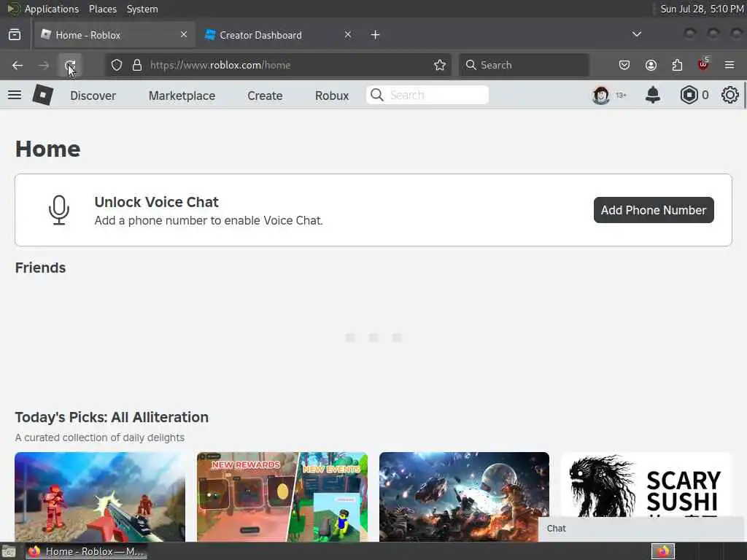View site info via padlock icon
This screenshot has width=747, height=560.
pyautogui.click(x=137, y=65)
